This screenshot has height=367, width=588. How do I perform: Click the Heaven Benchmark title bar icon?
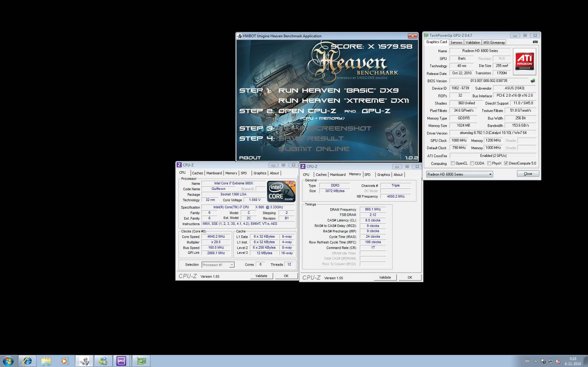240,36
